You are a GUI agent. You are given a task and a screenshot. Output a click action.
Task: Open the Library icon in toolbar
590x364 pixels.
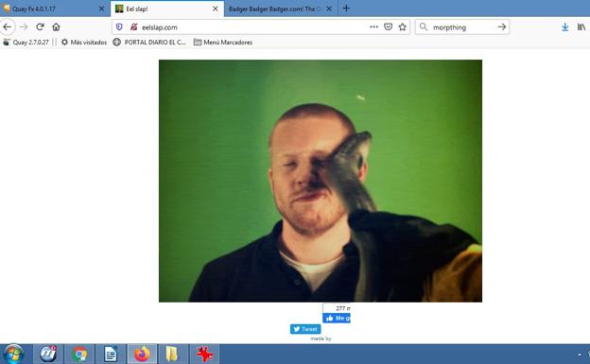tap(581, 27)
